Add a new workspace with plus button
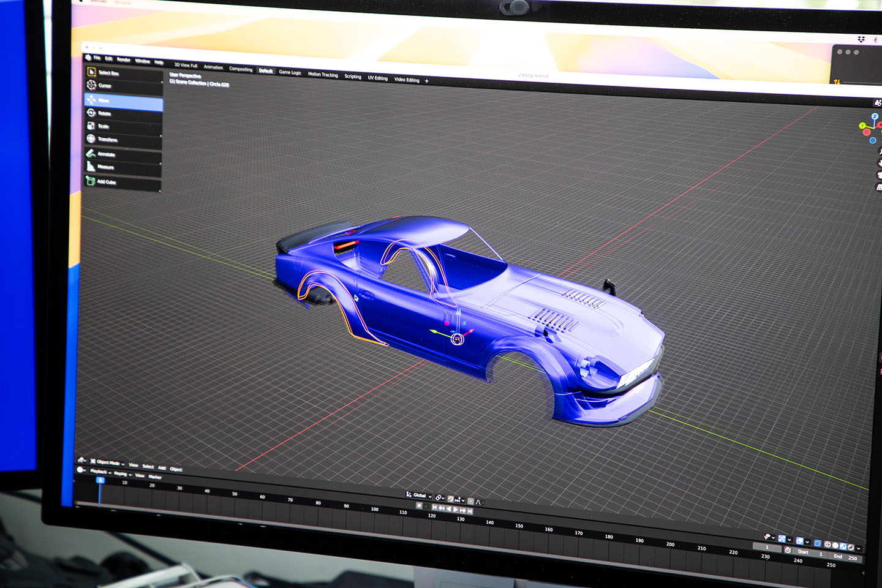The height and width of the screenshot is (588, 882). tap(427, 81)
